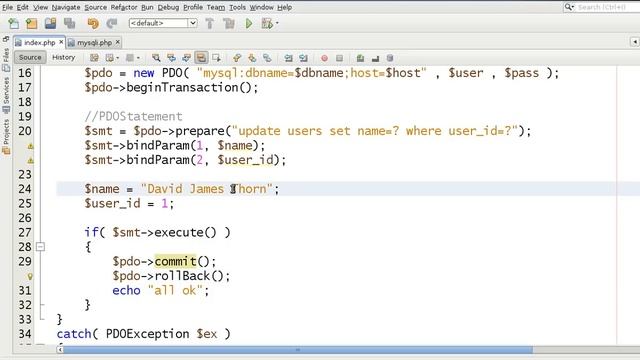Click warning icon beside bindParam(2, $user_id) line

[30, 160]
